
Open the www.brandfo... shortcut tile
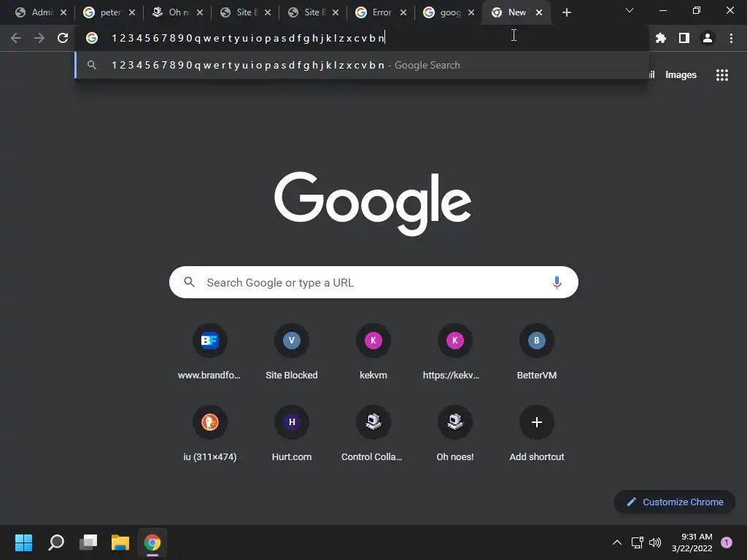tap(209, 354)
